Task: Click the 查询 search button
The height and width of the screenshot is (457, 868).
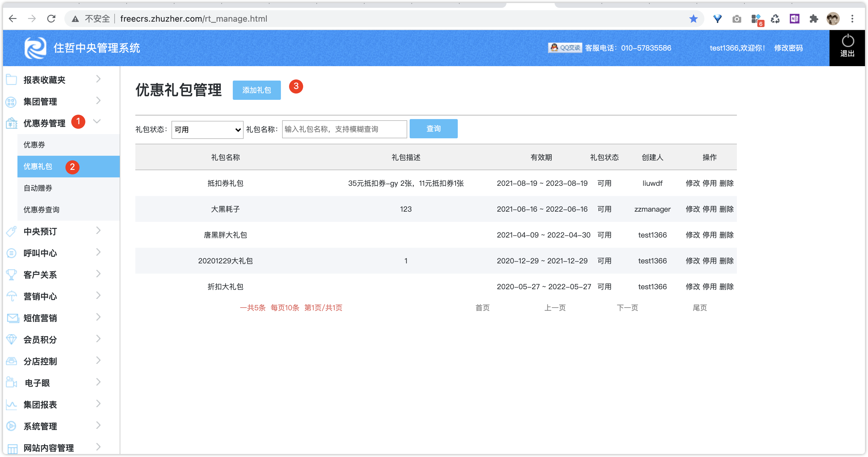Action: click(433, 129)
